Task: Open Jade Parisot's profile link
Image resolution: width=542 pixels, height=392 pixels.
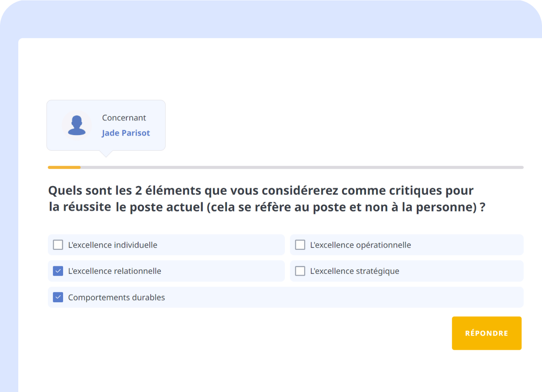Action: 126,133
